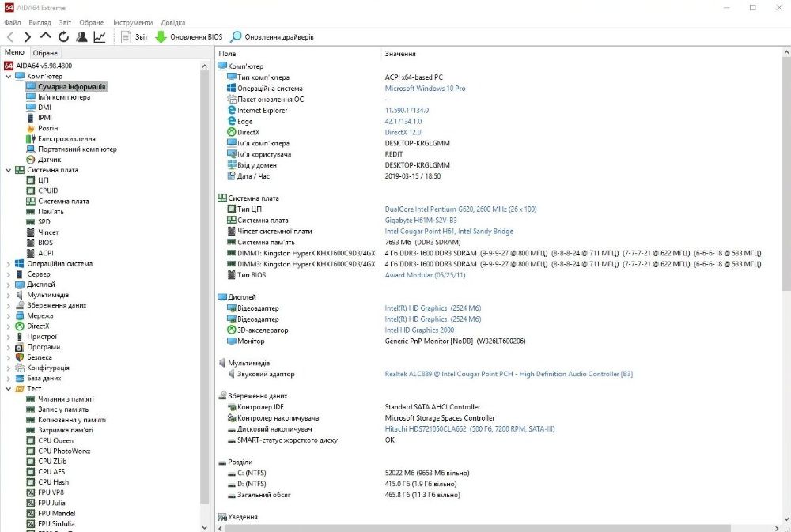Open the Hitachi HDS721050CLA662 drive link
791x532 pixels.
pyautogui.click(x=470, y=429)
